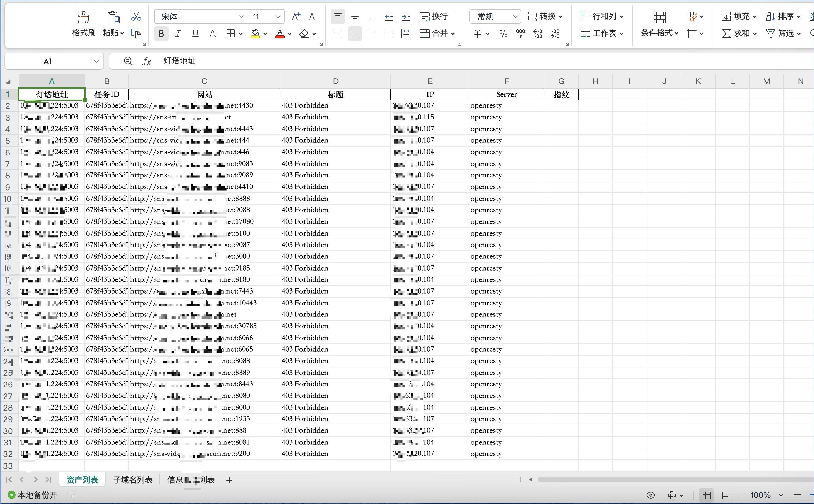Click the Format Painter (格式刷) icon
The image size is (814, 504).
pos(83,17)
